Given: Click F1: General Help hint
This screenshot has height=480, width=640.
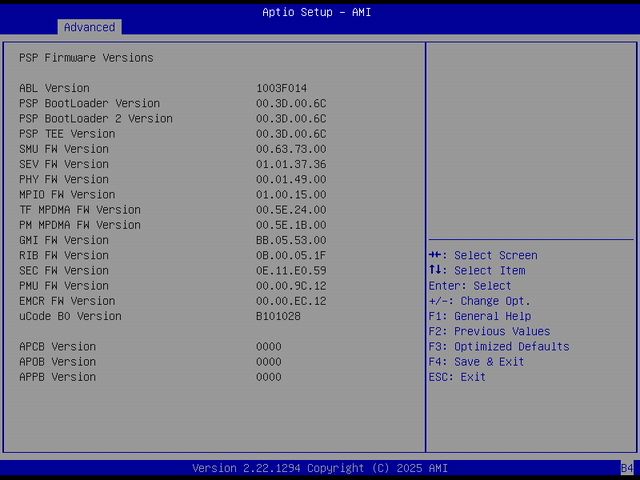Looking at the screenshot, I should click(480, 316).
